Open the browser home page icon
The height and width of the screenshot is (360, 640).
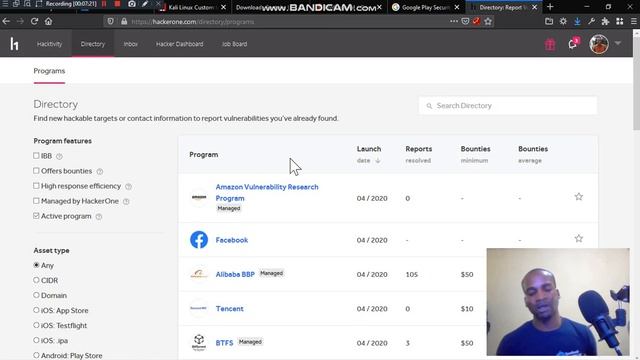tap(48, 21)
